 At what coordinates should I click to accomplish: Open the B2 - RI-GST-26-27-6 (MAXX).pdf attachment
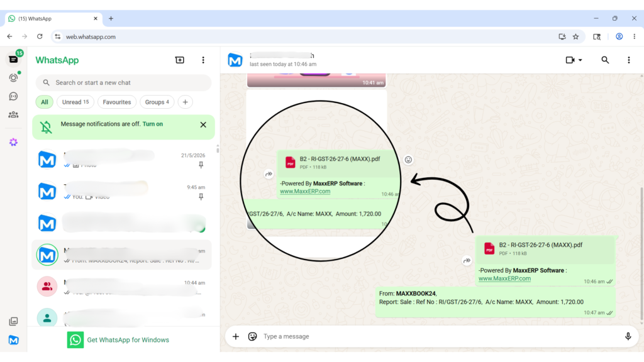[546, 249]
